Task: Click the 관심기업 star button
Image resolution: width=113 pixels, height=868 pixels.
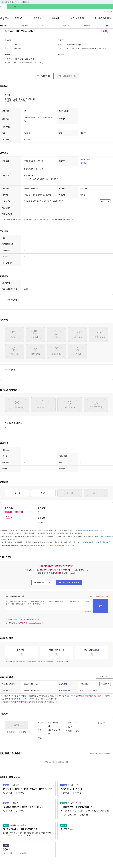Action: tap(10, 732)
